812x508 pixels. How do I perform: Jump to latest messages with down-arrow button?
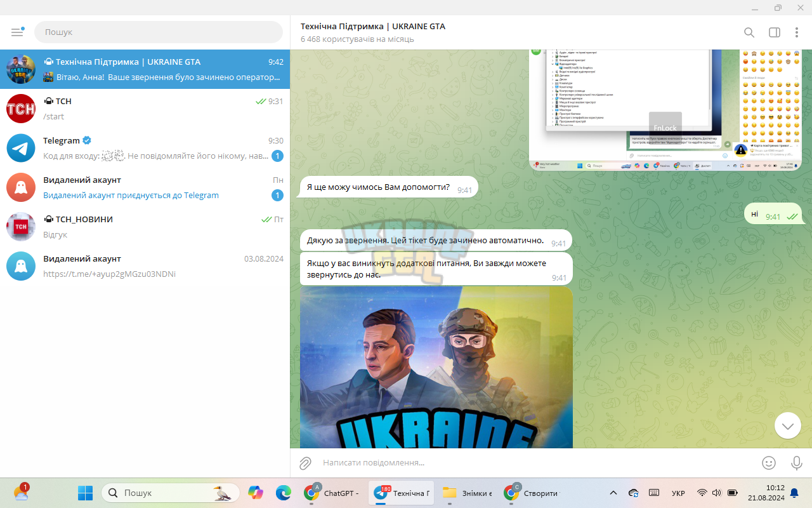coord(788,426)
